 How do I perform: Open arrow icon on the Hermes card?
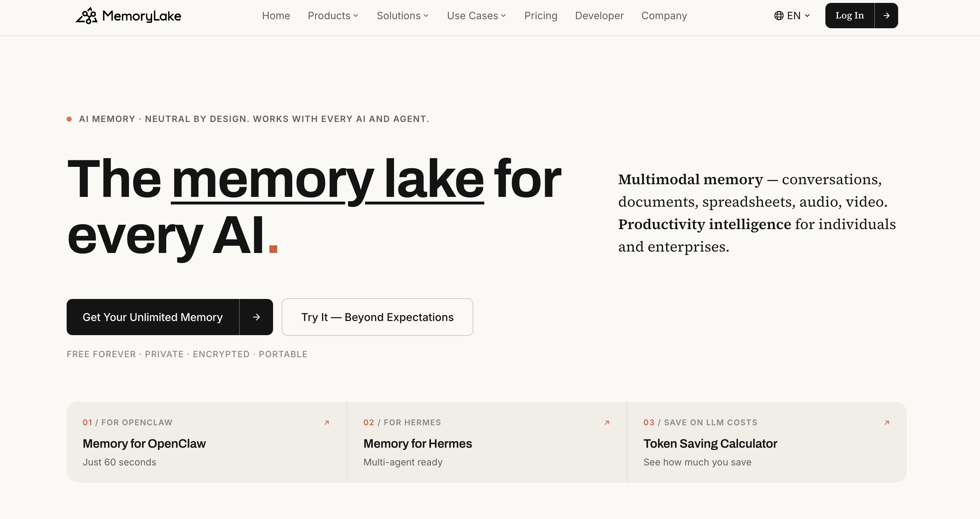pyautogui.click(x=607, y=423)
